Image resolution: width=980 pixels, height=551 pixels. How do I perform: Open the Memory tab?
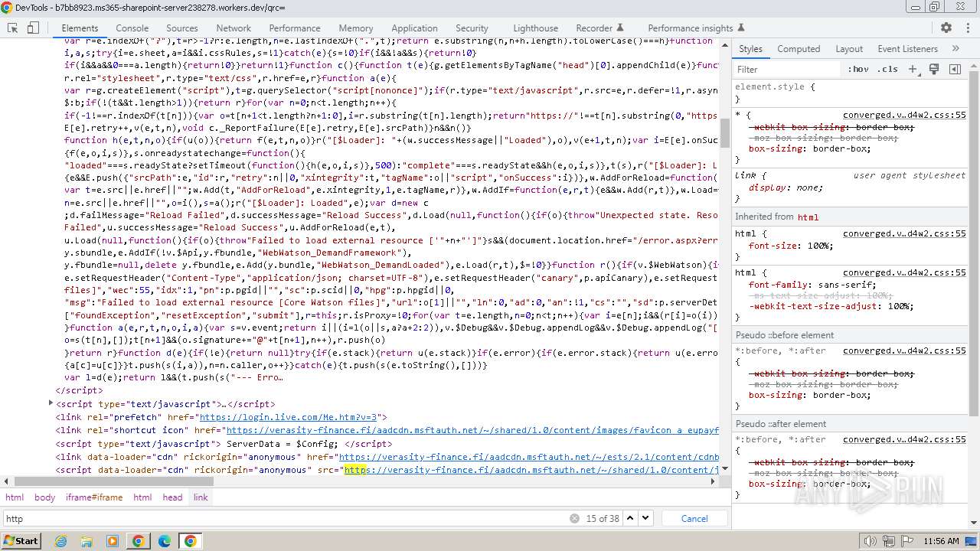tap(356, 28)
